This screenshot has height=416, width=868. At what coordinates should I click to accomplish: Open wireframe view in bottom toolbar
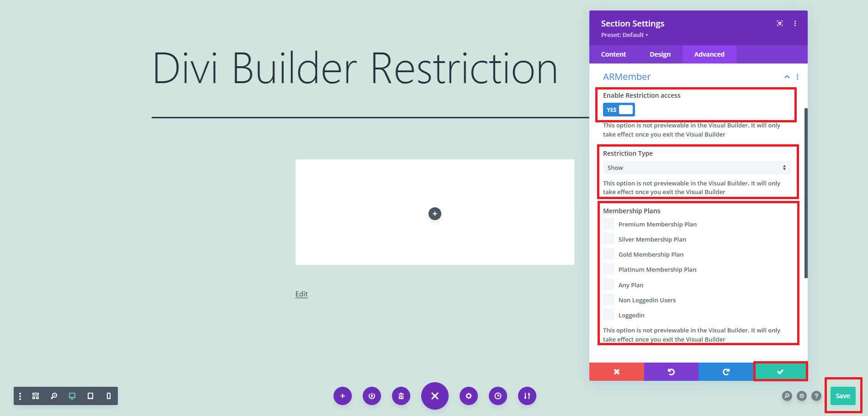[x=36, y=396]
